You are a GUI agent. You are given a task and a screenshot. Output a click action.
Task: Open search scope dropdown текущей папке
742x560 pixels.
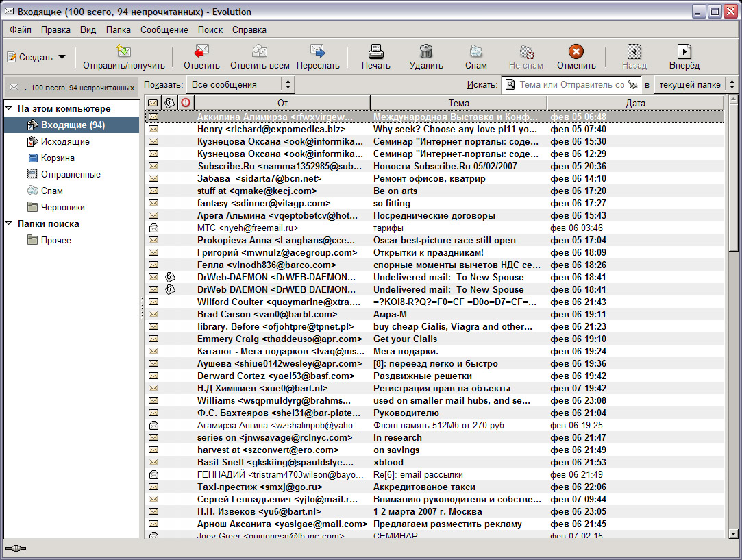coord(696,85)
